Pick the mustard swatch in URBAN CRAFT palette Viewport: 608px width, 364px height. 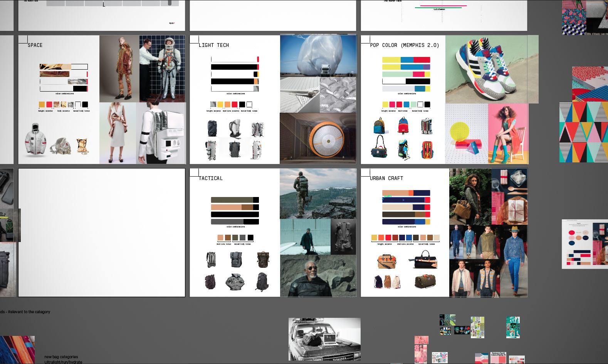(374, 237)
